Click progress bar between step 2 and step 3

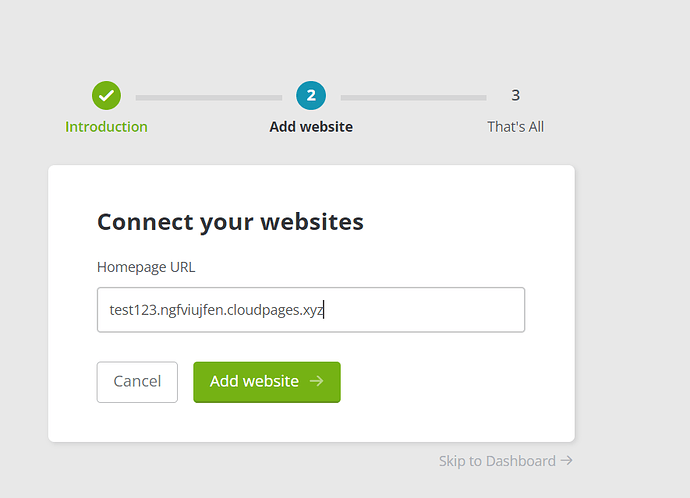coord(413,98)
